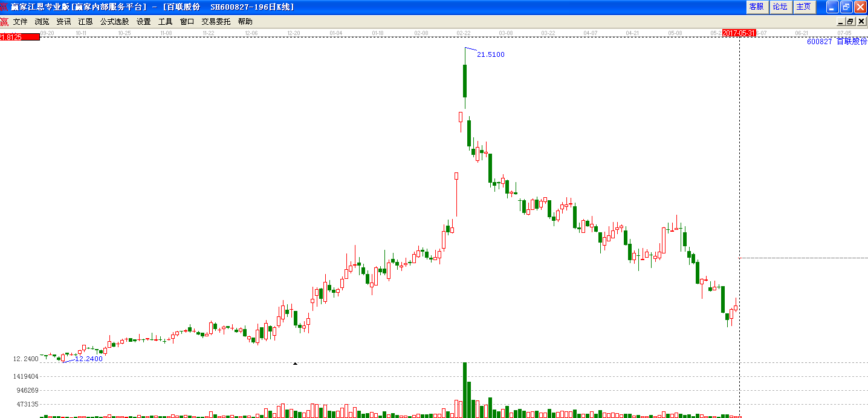Click the tallest green volume bar
The image size is (868, 418).
[465, 390]
